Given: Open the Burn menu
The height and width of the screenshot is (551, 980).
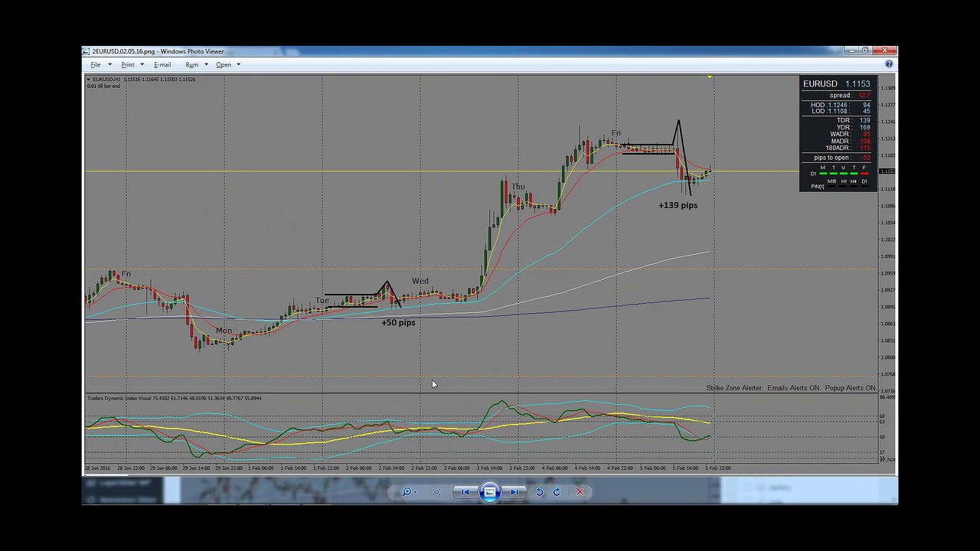Looking at the screenshot, I should 192,64.
